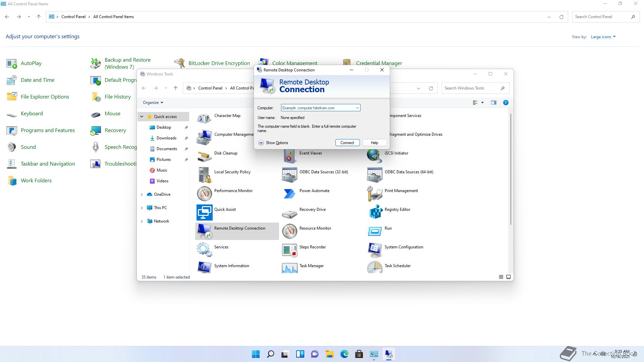Launch the Steps Recorder icon
644x362 pixels.
(x=289, y=250)
